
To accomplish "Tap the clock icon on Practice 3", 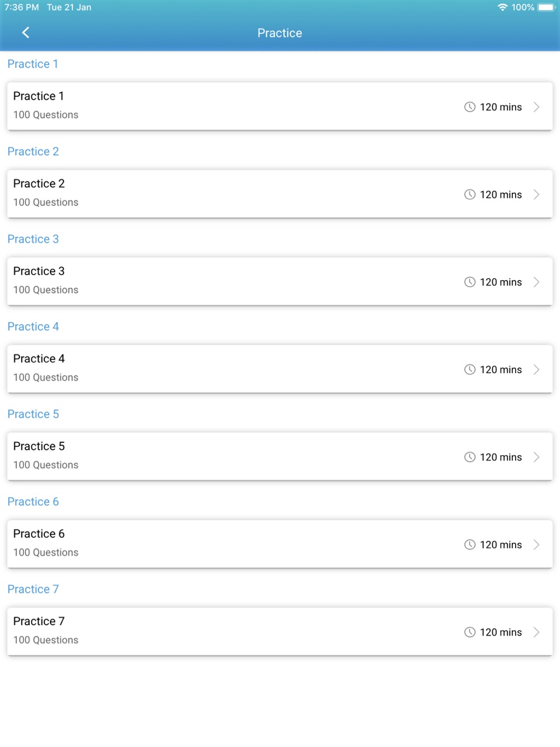I will (x=470, y=282).
